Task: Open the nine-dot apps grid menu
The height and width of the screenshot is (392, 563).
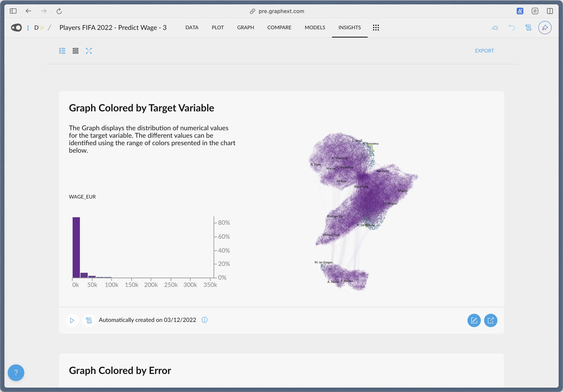Action: 376,27
